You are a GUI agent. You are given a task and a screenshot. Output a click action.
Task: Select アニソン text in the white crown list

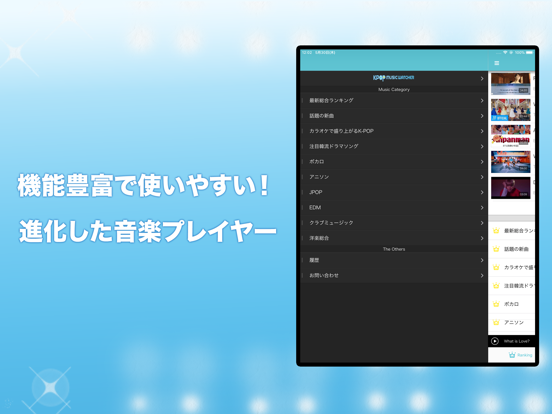514,322
